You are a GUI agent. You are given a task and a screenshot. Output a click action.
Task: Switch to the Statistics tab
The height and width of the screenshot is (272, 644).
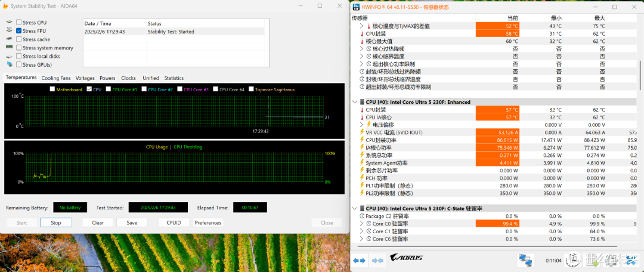coord(174,78)
